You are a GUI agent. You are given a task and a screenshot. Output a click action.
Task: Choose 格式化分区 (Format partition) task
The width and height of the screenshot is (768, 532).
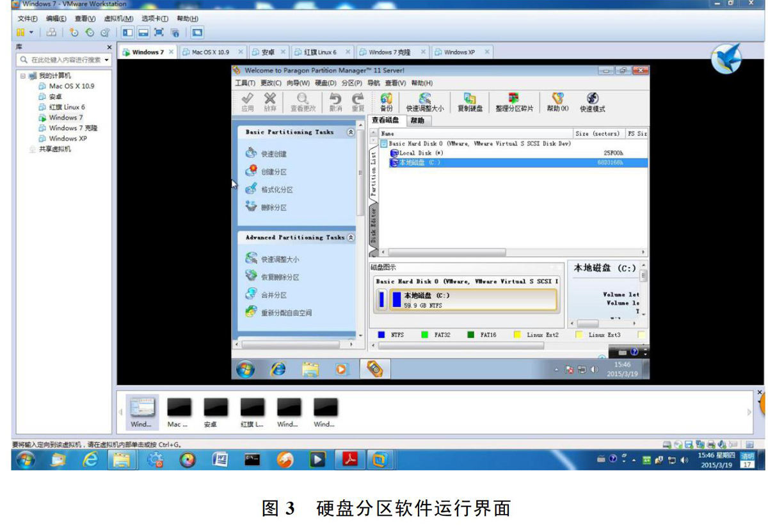[x=269, y=189]
